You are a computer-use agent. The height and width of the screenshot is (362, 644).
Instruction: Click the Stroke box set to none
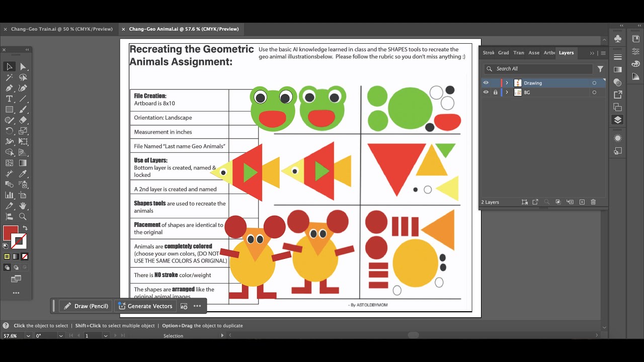pos(19,241)
